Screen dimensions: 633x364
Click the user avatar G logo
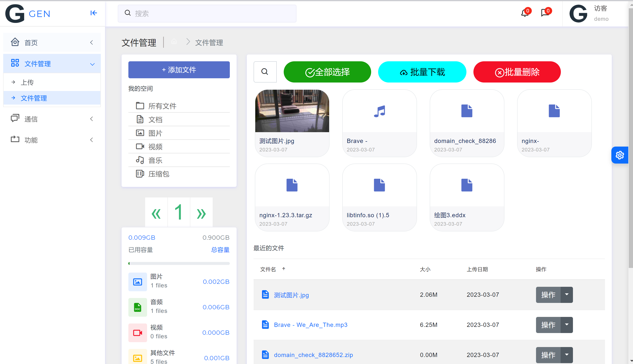pos(578,14)
